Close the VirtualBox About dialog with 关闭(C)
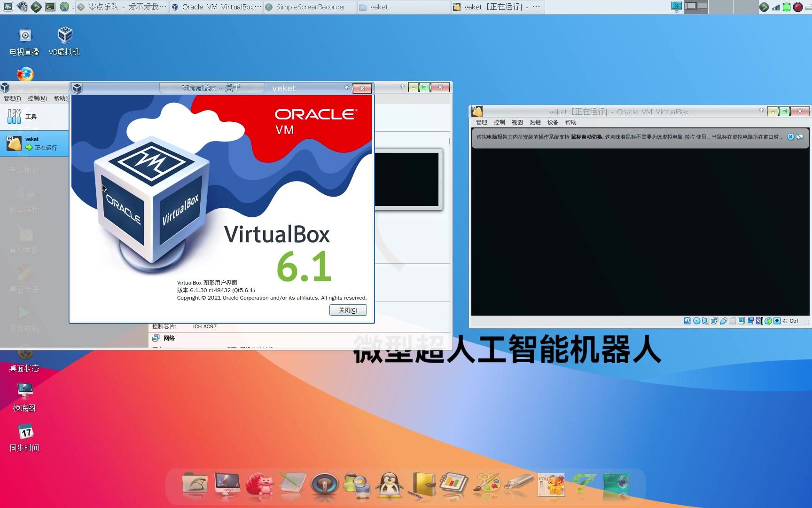 coord(348,310)
